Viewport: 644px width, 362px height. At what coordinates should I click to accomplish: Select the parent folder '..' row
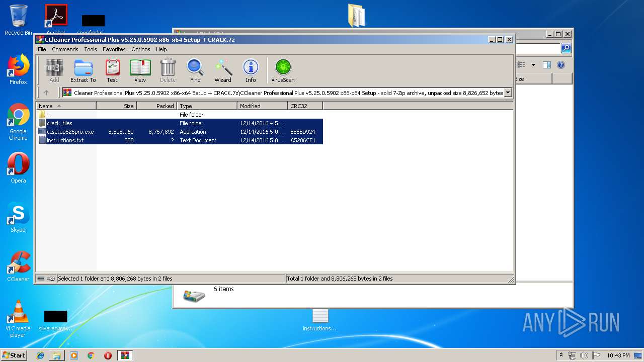click(180, 115)
